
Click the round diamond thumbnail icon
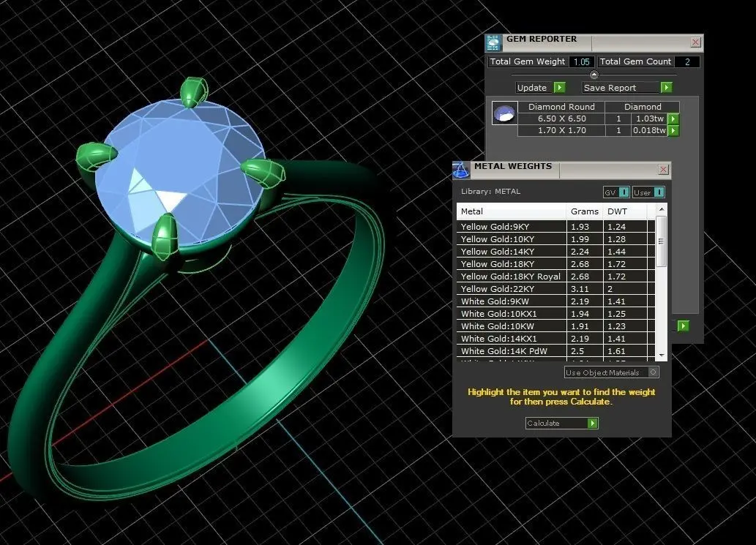505,113
